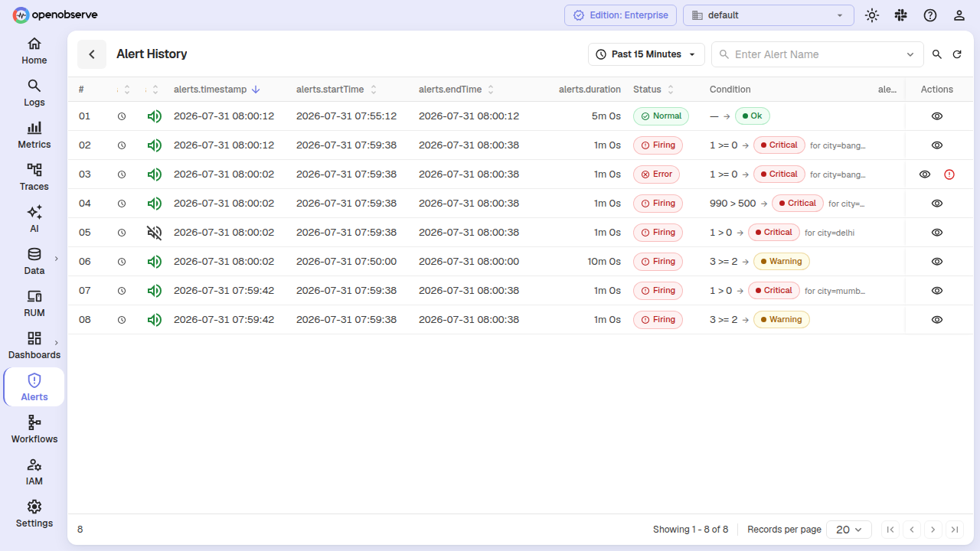This screenshot has height=551, width=980.
Task: Click the search magnifier icon beside alert name
Action: coord(937,54)
